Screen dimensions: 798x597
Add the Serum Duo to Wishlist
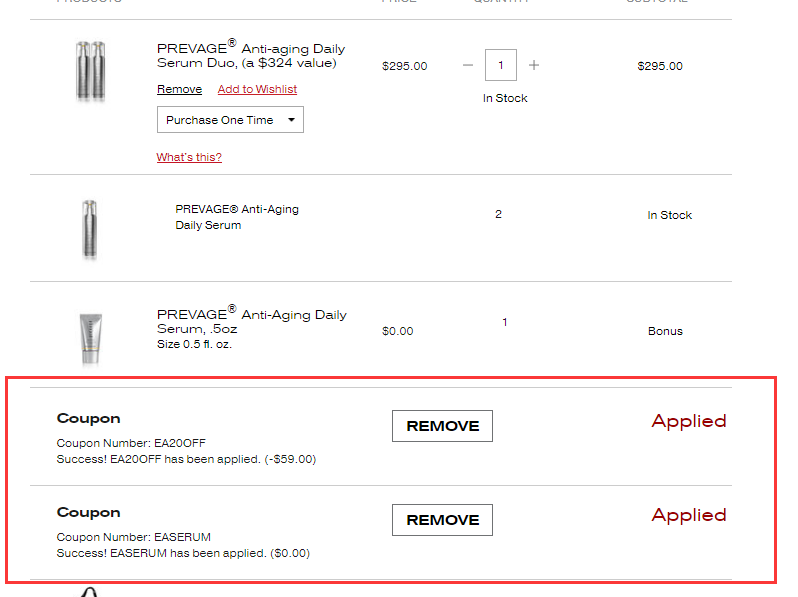coord(257,89)
